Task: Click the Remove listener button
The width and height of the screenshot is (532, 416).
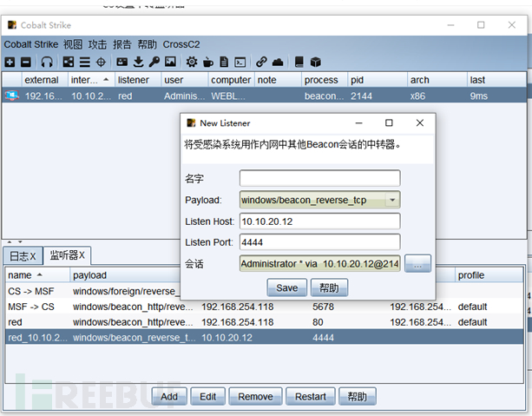Action: click(x=255, y=397)
